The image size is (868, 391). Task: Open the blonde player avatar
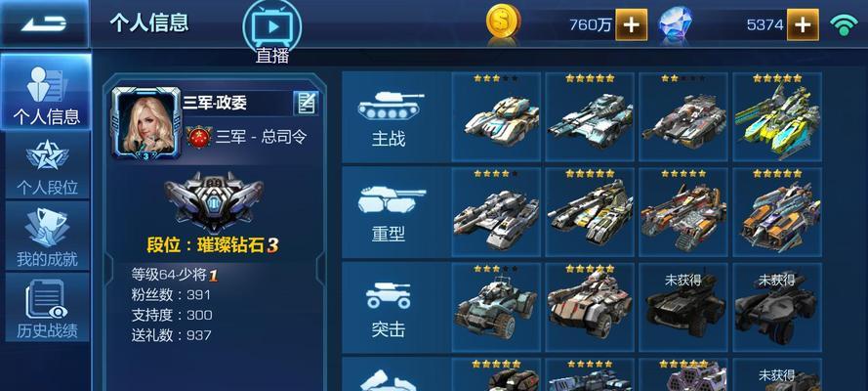tap(146, 123)
